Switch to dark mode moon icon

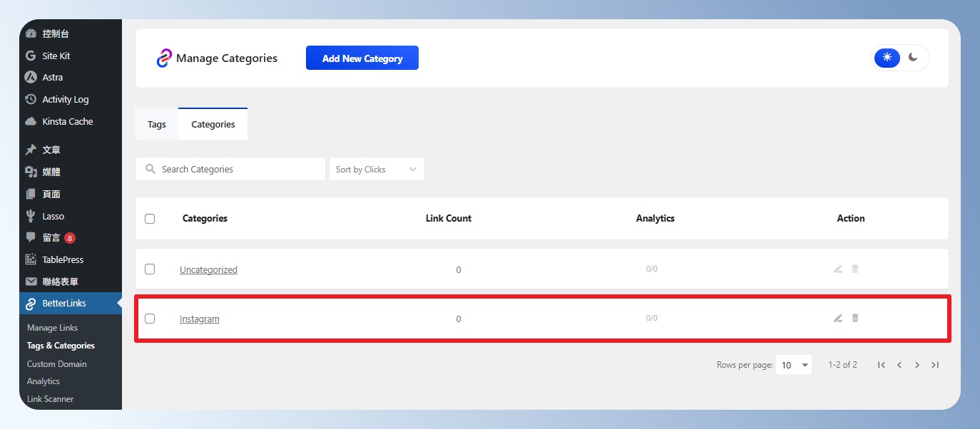click(913, 58)
